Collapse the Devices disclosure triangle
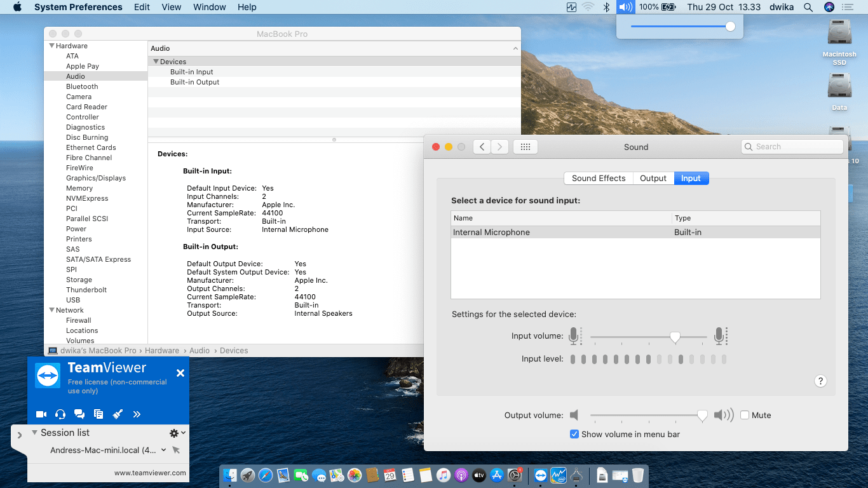The width and height of the screenshot is (868, 488). [156, 62]
